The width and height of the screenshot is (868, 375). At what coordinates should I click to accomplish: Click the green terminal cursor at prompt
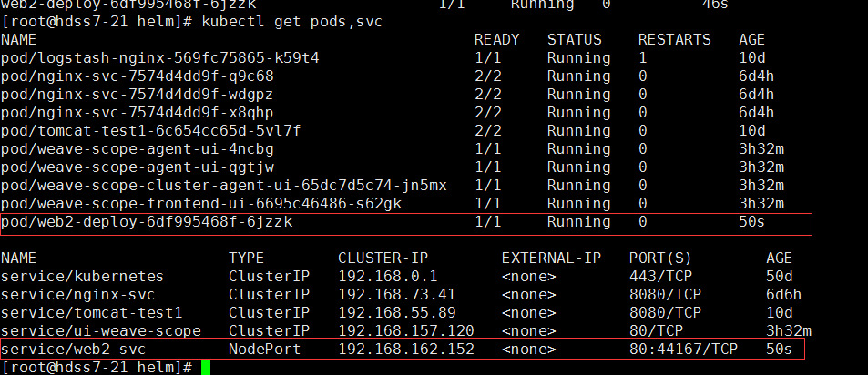[x=206, y=367]
